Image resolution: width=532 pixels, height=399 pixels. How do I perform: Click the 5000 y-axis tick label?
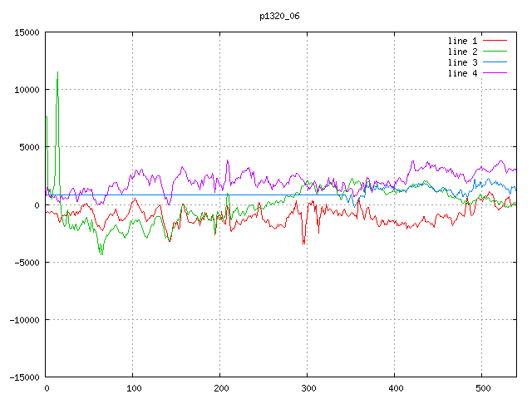tap(28, 147)
